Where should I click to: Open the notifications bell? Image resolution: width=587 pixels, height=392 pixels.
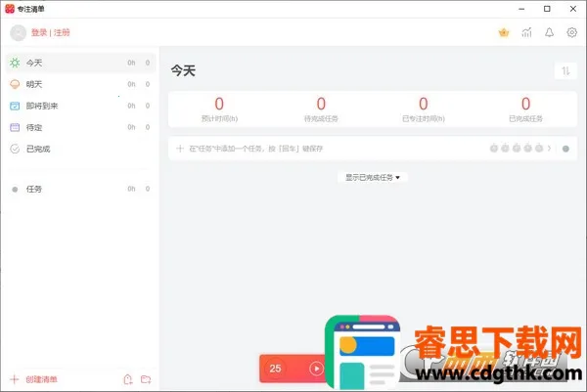[550, 32]
